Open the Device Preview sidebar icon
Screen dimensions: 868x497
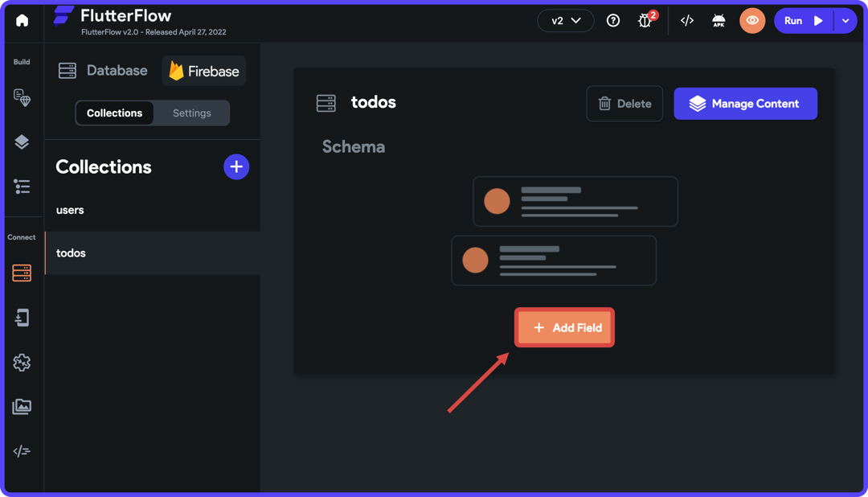(22, 317)
